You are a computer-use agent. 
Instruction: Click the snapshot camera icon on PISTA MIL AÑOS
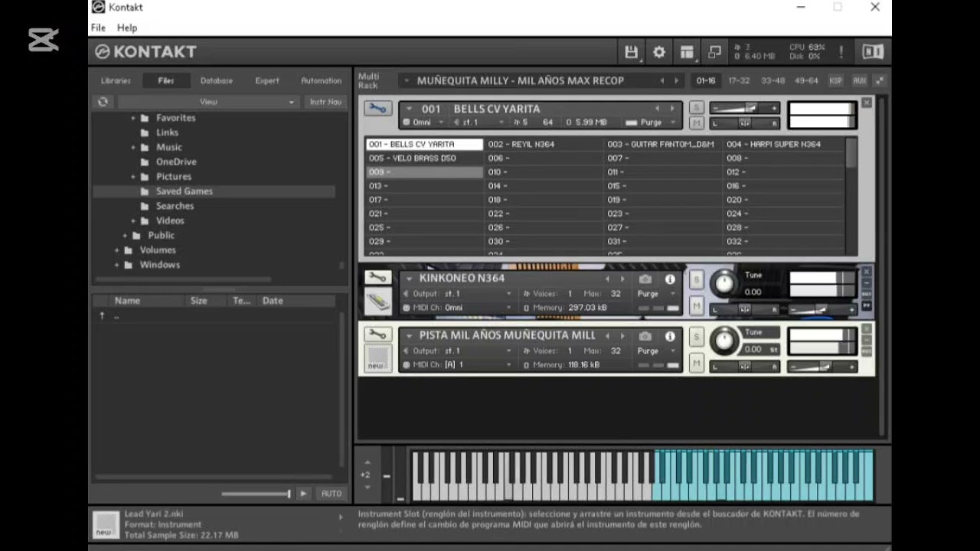[x=645, y=336]
